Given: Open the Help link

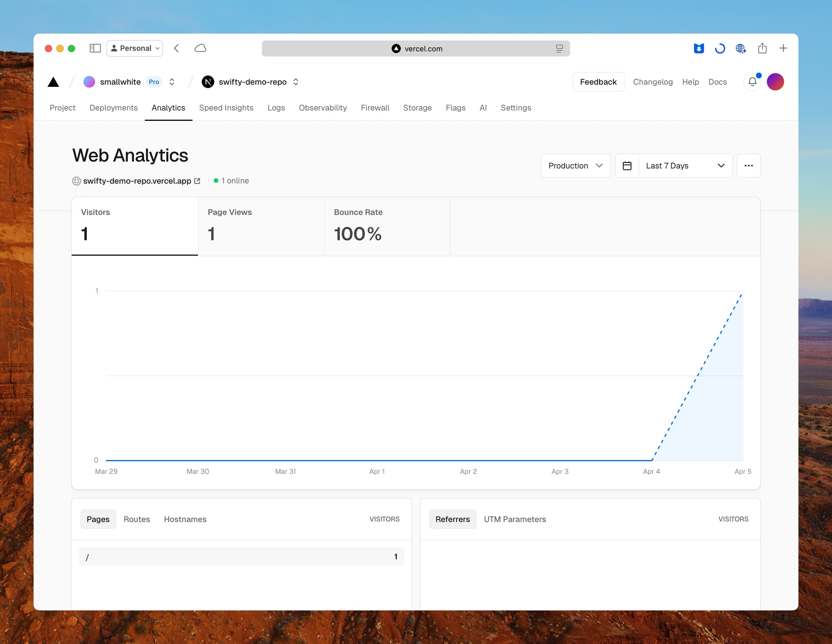Looking at the screenshot, I should pos(690,82).
